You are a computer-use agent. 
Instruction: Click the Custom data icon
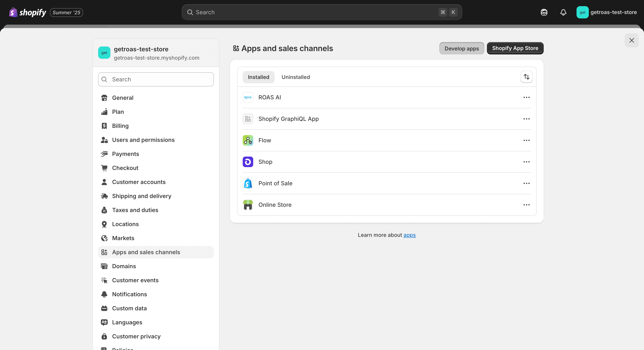point(104,308)
